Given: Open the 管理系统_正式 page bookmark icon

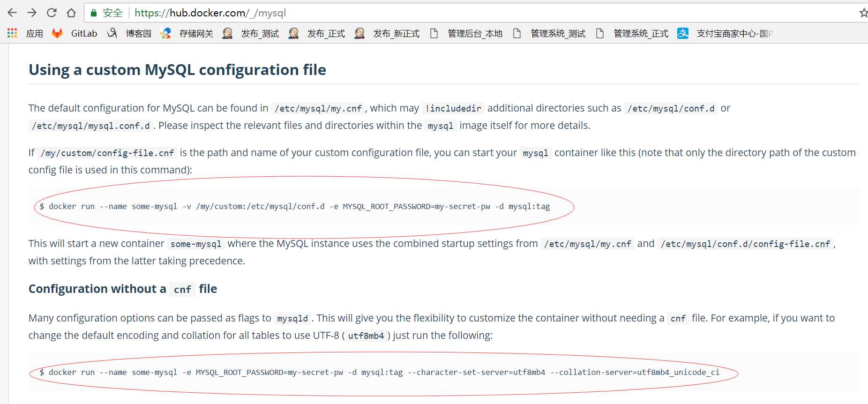Looking at the screenshot, I should [600, 33].
